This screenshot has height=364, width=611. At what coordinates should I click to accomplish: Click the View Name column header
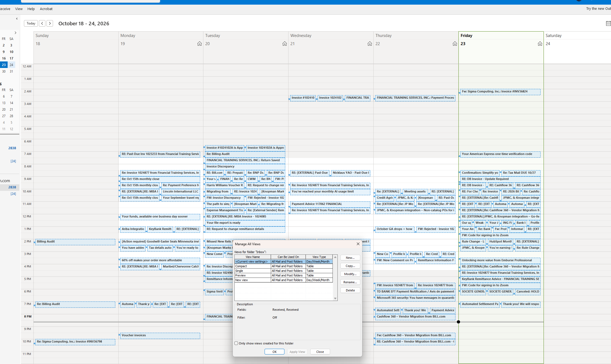click(x=253, y=257)
